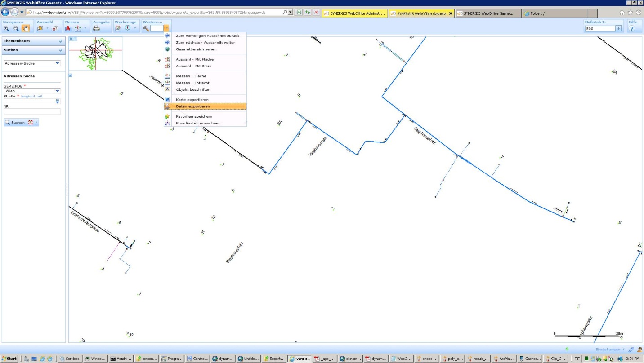This screenshot has width=644, height=363.
Task: Open the browser settings gear
Action: coord(639,13)
